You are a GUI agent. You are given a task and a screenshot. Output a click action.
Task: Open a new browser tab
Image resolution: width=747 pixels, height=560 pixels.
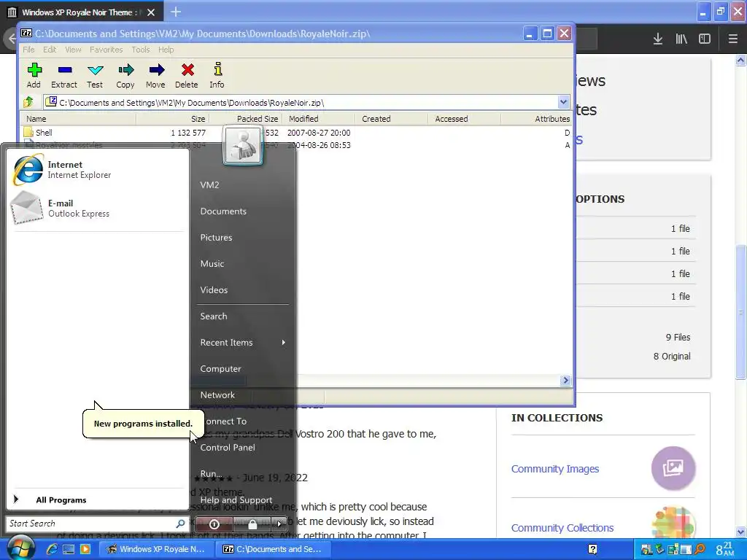point(175,12)
